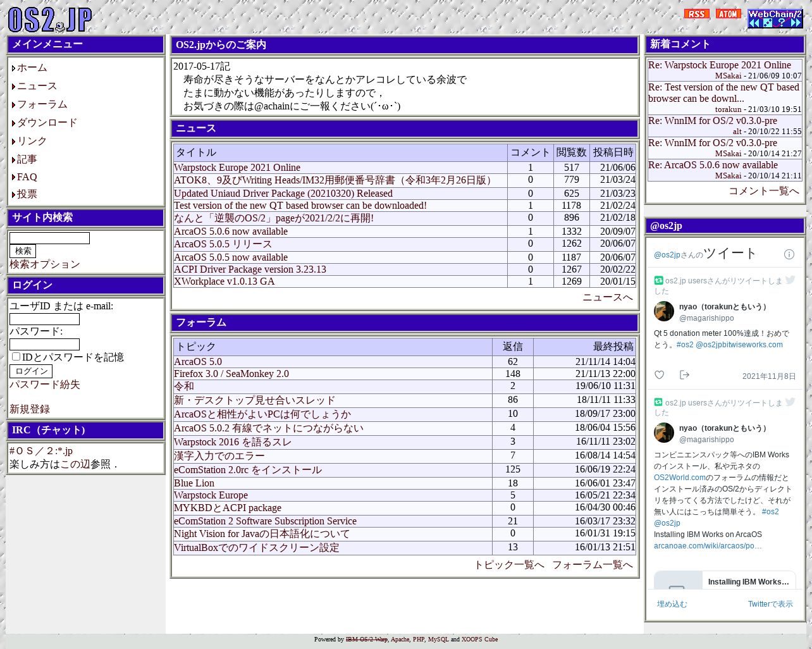The width and height of the screenshot is (812, 649).
Task: Open eComStation 2 Software Subscription Service topic
Action: pos(265,521)
